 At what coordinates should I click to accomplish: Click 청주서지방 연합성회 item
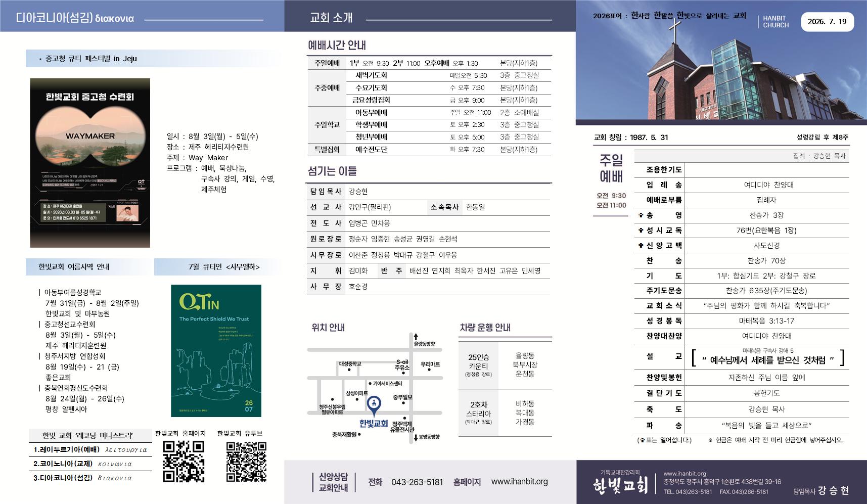pyautogui.click(x=75, y=356)
